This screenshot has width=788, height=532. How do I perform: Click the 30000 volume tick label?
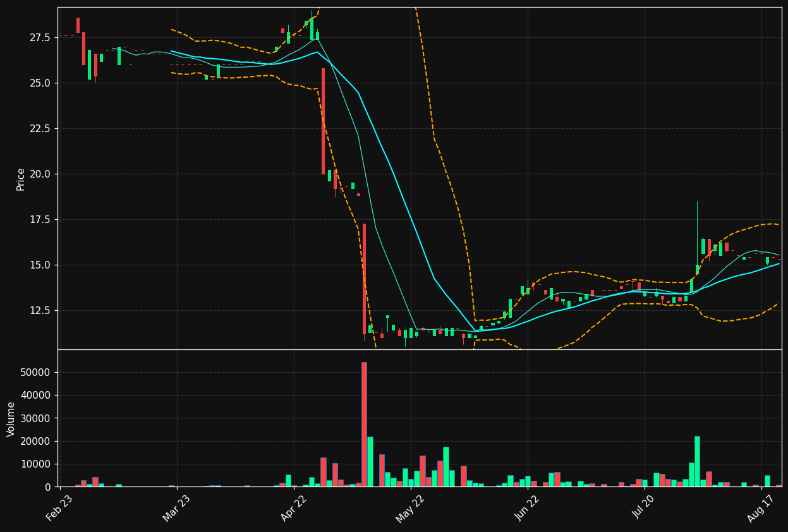pos(37,418)
